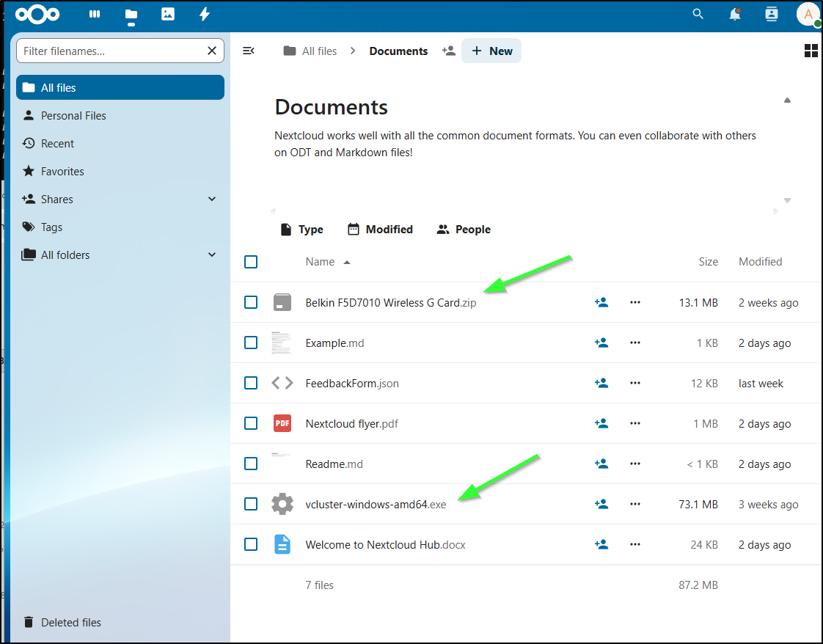
Task: Open the Modified filter dropdown
Action: coord(380,230)
